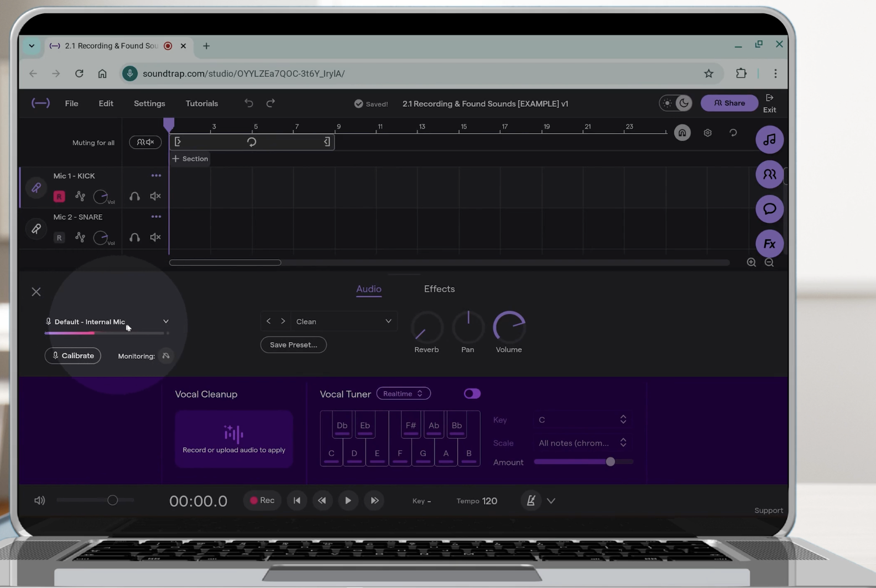Click the master volume speaker icon
The image size is (876, 588).
point(40,501)
